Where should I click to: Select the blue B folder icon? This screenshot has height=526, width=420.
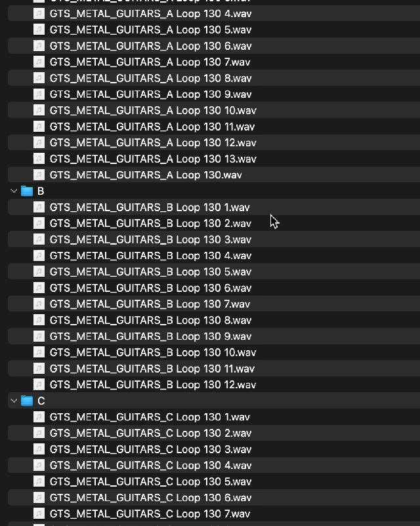(27, 192)
